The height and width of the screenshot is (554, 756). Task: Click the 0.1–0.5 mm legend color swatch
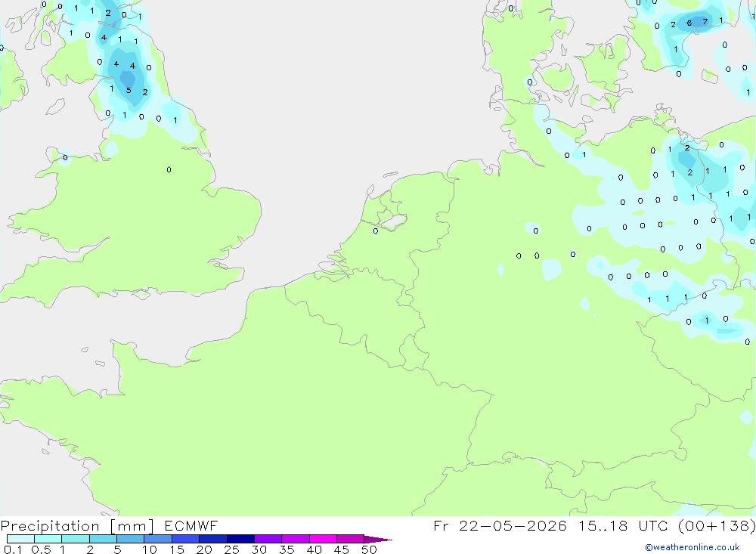20,539
